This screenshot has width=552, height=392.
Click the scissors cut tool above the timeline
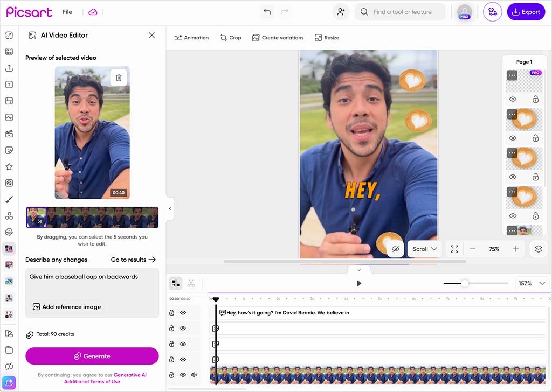pos(191,283)
